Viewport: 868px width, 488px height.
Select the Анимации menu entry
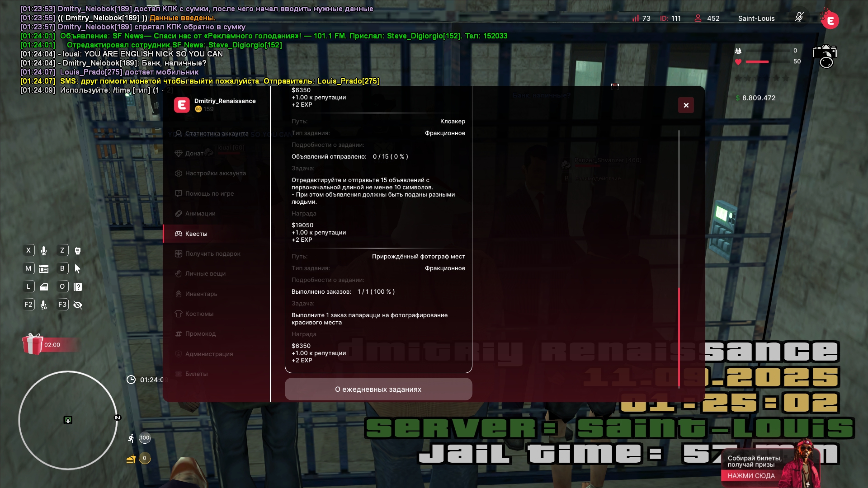click(200, 213)
